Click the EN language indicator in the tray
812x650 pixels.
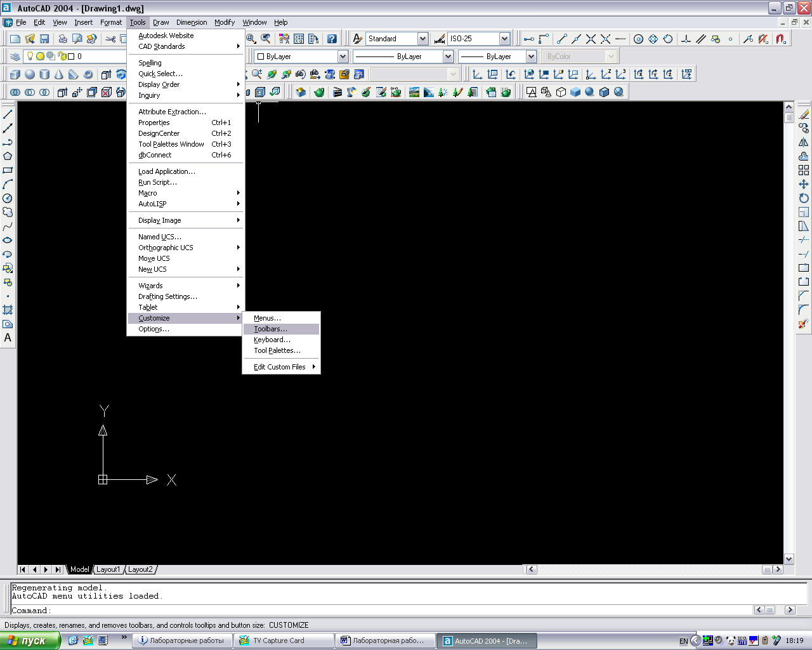[683, 641]
